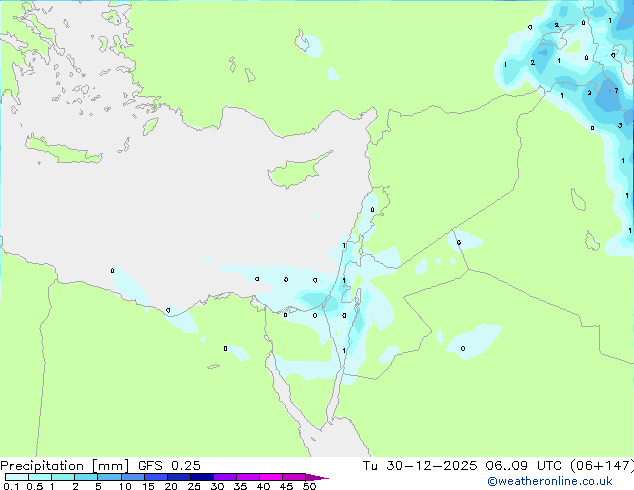Click the '[mm]' unit label

click(x=111, y=466)
